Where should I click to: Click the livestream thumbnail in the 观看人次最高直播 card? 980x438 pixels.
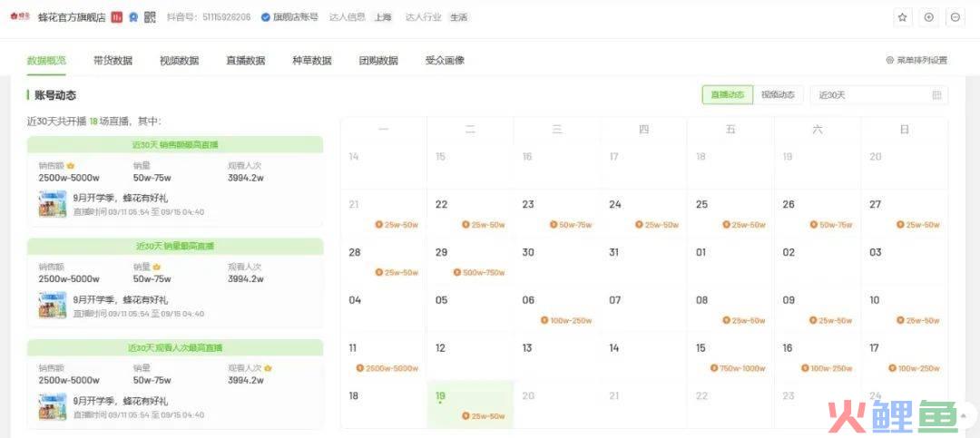[x=53, y=407]
